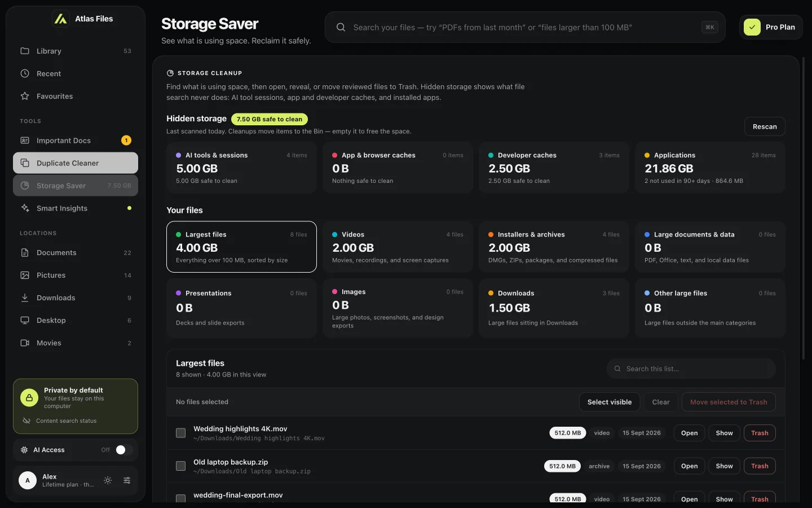
Task: Tick the checkbox for Old laptop backup.zip
Action: [x=181, y=466]
